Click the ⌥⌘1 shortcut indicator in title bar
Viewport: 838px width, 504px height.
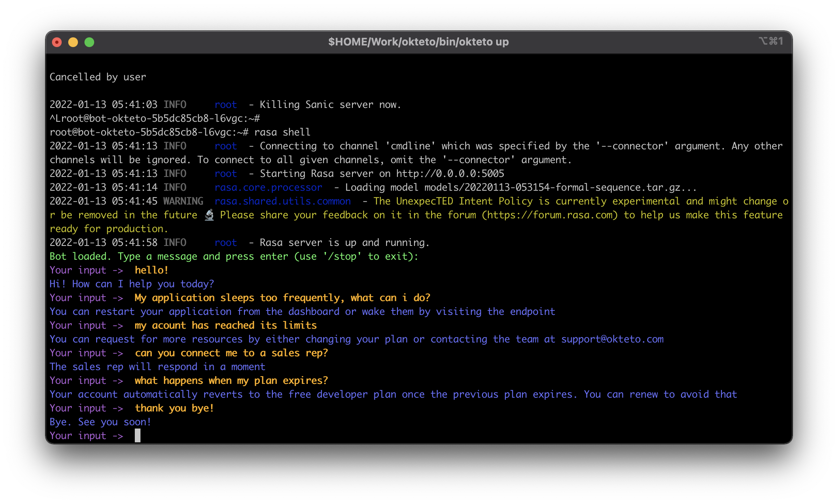coord(770,41)
